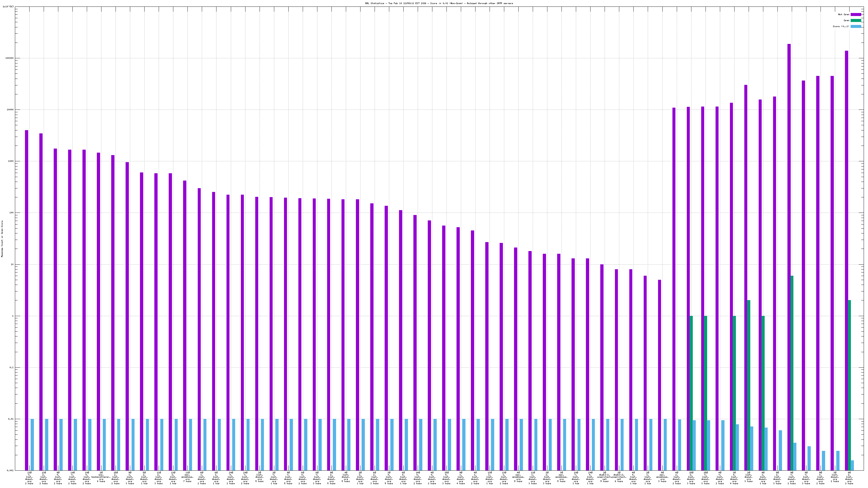Image resolution: width=868 pixels, height=488 pixels.
Task: Click the 0.001 y-axis tick label
Action: pos(10,470)
